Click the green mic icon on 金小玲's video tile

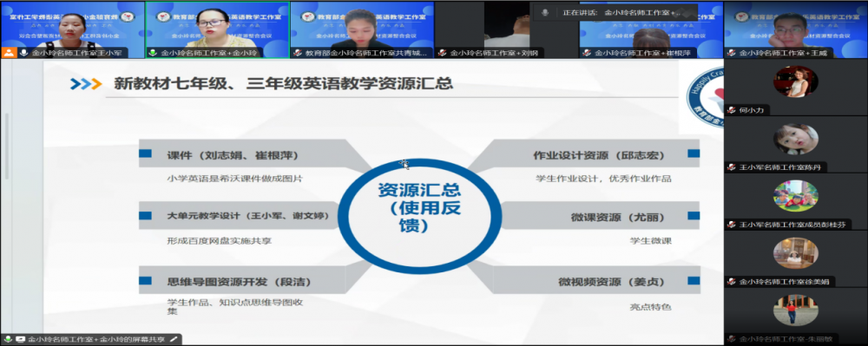click(x=153, y=53)
